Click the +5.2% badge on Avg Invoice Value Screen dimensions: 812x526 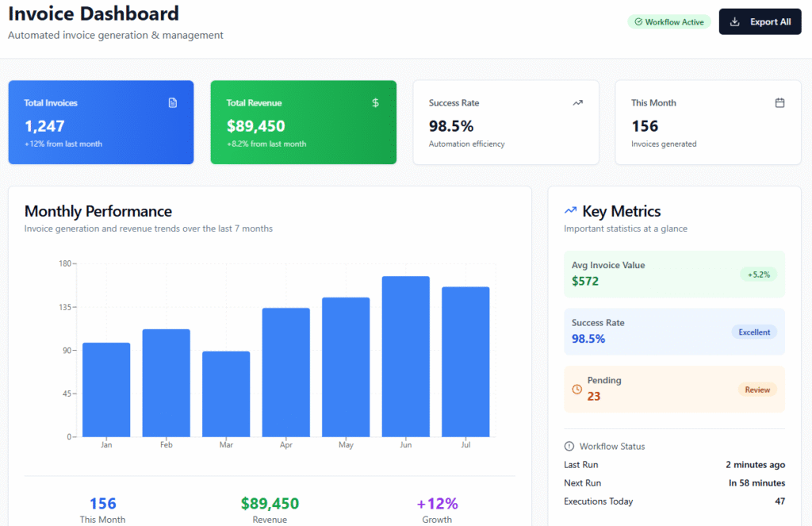[x=759, y=275]
